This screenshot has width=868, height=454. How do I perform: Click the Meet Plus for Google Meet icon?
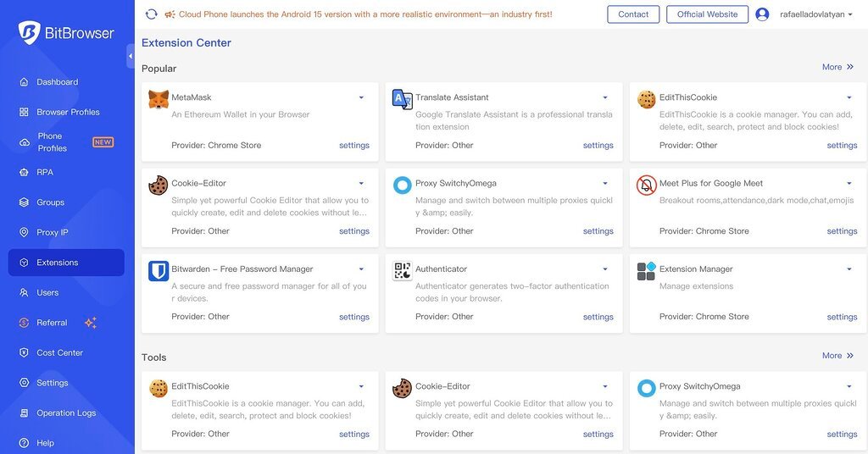click(x=646, y=185)
